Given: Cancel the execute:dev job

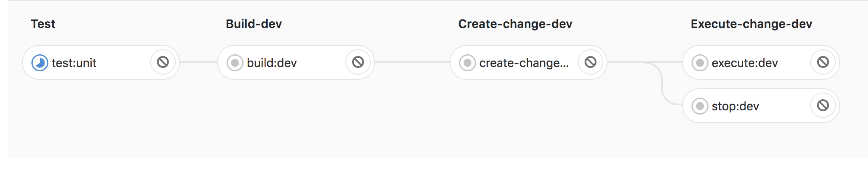Looking at the screenshot, I should tap(823, 62).
